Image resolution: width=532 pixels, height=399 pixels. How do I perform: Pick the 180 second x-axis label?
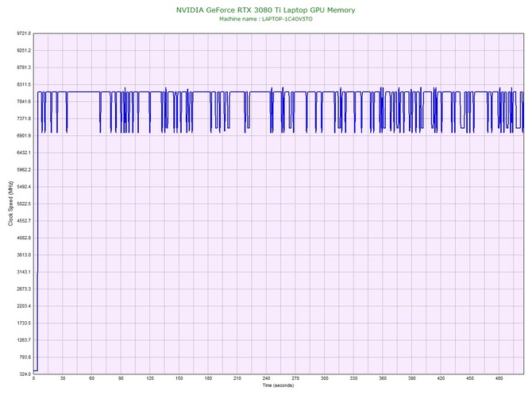pos(208,378)
